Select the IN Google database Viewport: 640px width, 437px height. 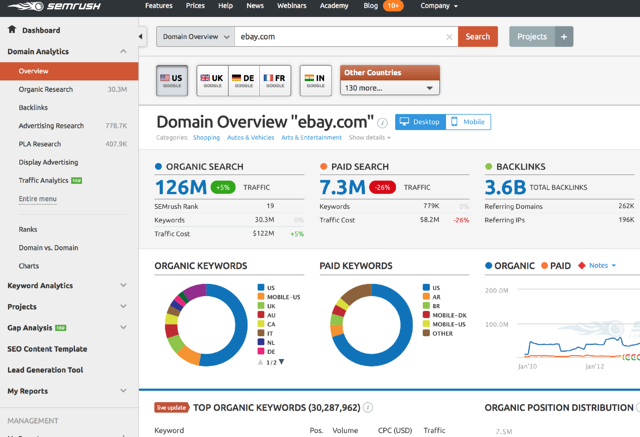click(x=316, y=80)
